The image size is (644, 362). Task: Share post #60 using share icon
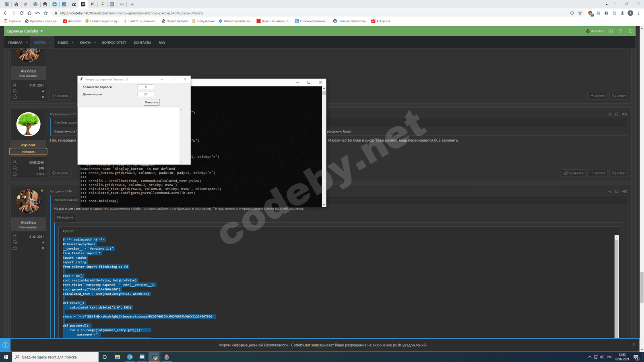(610, 191)
